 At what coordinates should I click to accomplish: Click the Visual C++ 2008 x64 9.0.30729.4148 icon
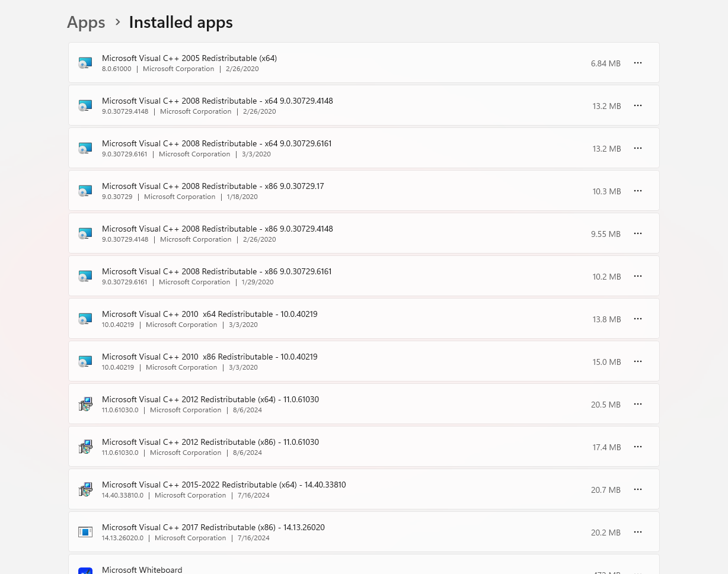tap(85, 105)
